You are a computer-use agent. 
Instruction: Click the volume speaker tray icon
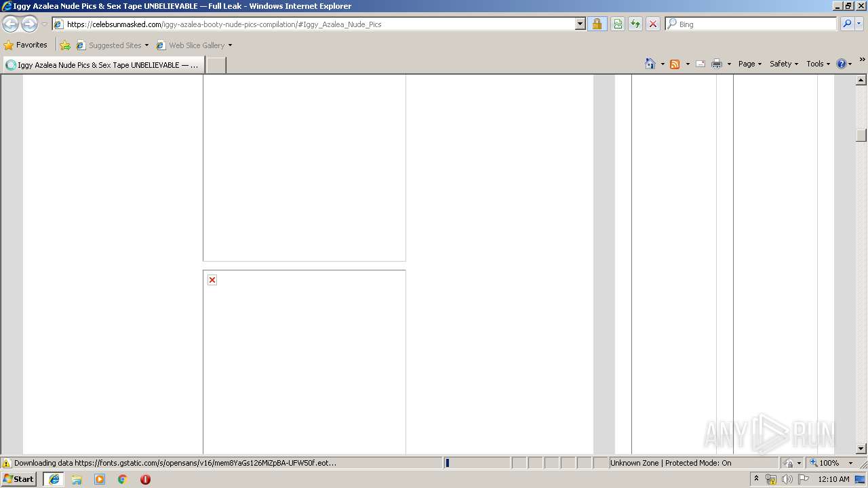(x=787, y=479)
